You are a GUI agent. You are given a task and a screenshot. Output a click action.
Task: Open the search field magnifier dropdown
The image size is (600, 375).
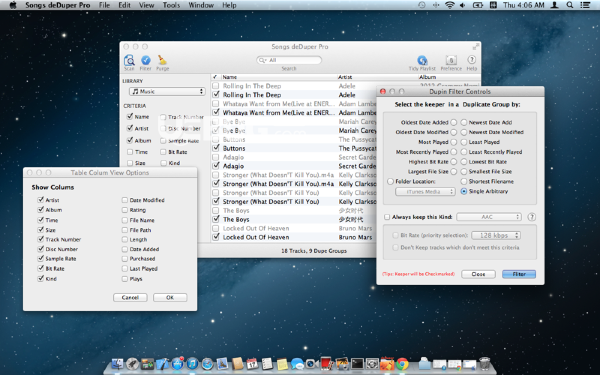[x=262, y=60]
